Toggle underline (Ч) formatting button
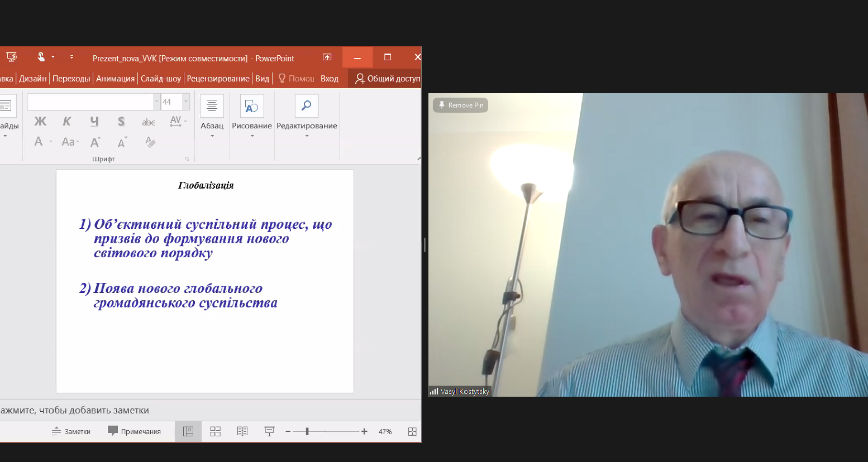The width and height of the screenshot is (868, 462). [94, 122]
